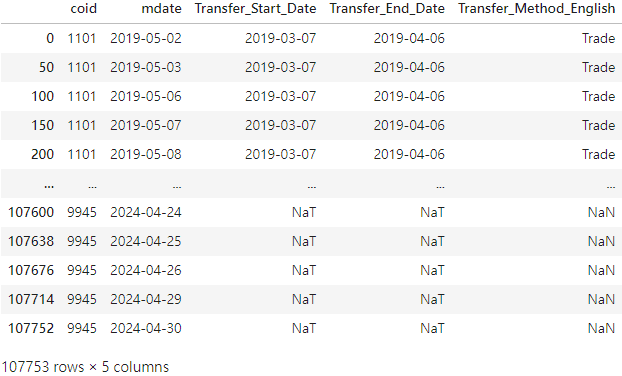622x376 pixels.
Task: Click the Trade cell in row 150
Action: point(598,125)
